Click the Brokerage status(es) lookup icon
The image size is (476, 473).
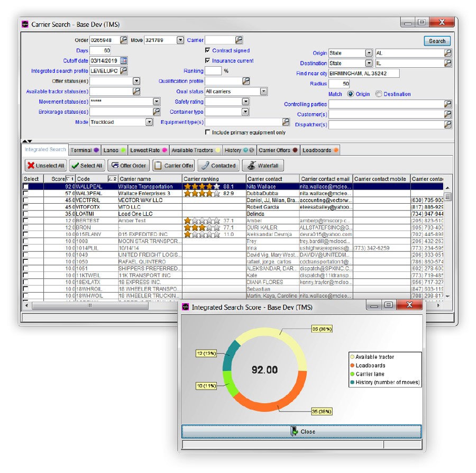[157, 112]
